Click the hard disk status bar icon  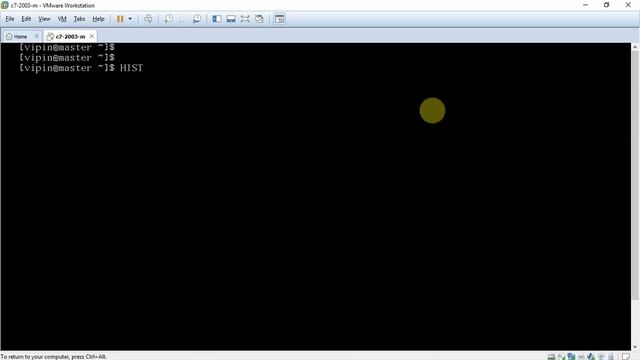pyautogui.click(x=551, y=356)
